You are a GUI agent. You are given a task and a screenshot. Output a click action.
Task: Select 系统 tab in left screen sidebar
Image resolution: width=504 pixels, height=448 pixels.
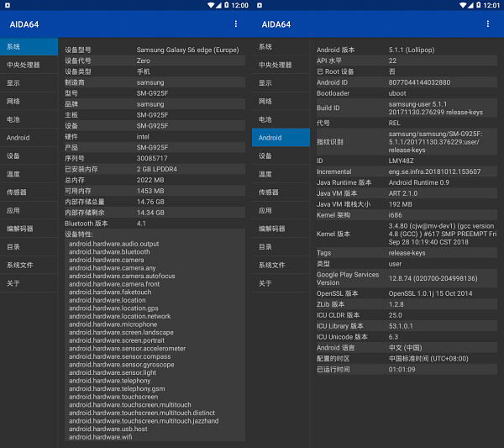[29, 46]
